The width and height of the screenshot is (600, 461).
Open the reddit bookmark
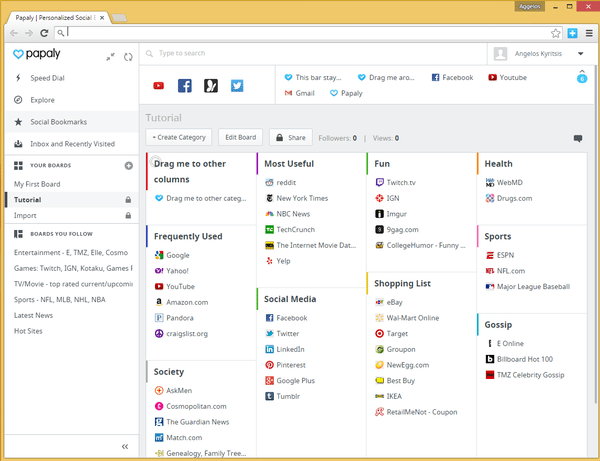[x=281, y=182]
